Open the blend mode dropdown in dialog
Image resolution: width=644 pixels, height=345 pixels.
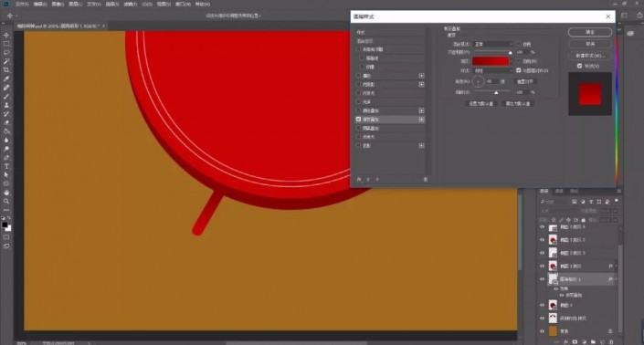493,44
